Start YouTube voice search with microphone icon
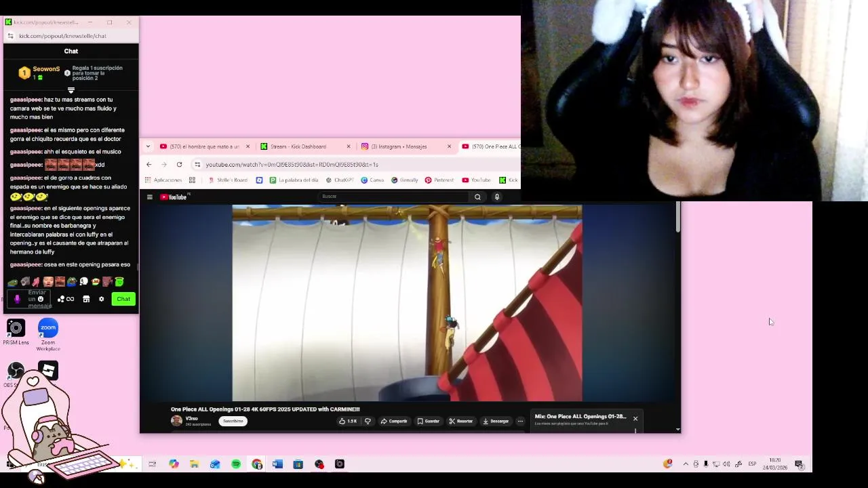The image size is (868, 488). 497,197
